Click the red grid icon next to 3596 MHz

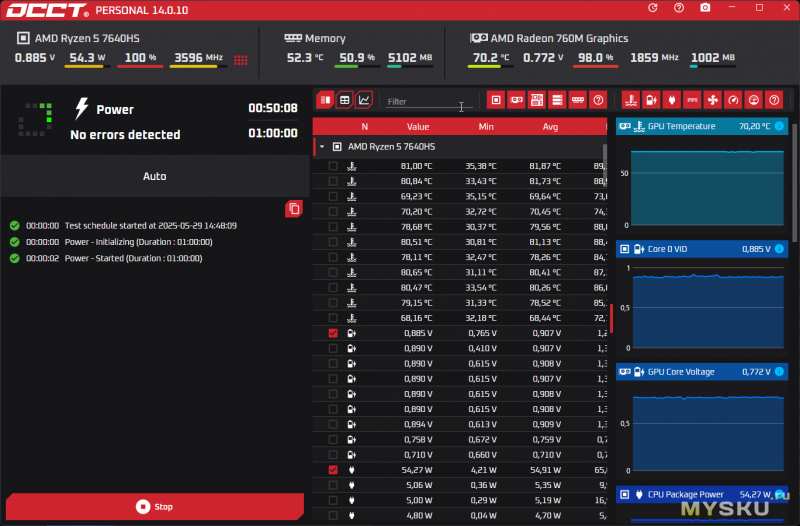(x=241, y=60)
